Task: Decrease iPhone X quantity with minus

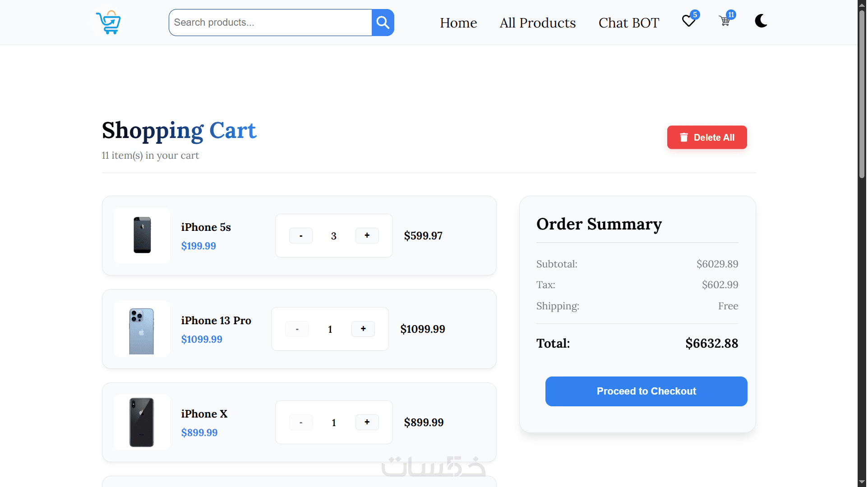Action: (301, 422)
